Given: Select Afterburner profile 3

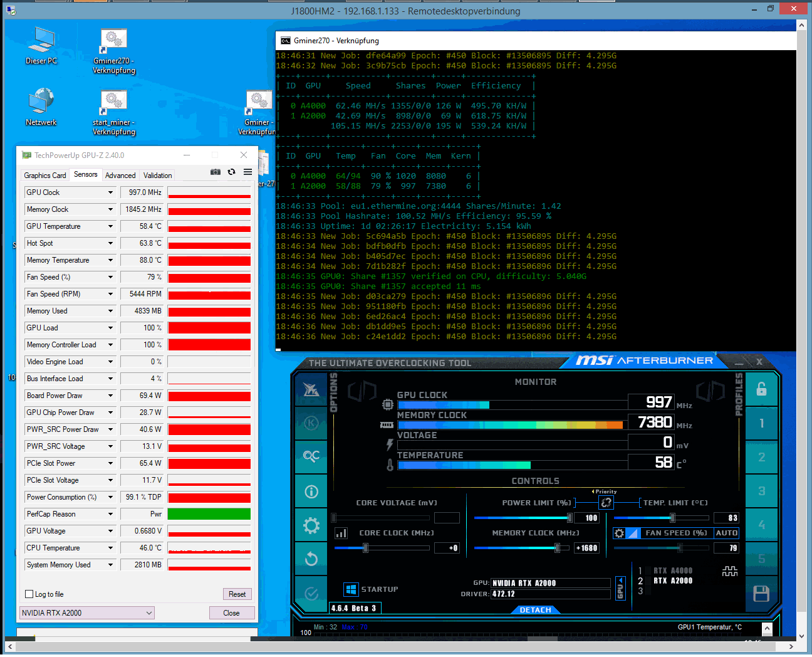Looking at the screenshot, I should point(762,491).
